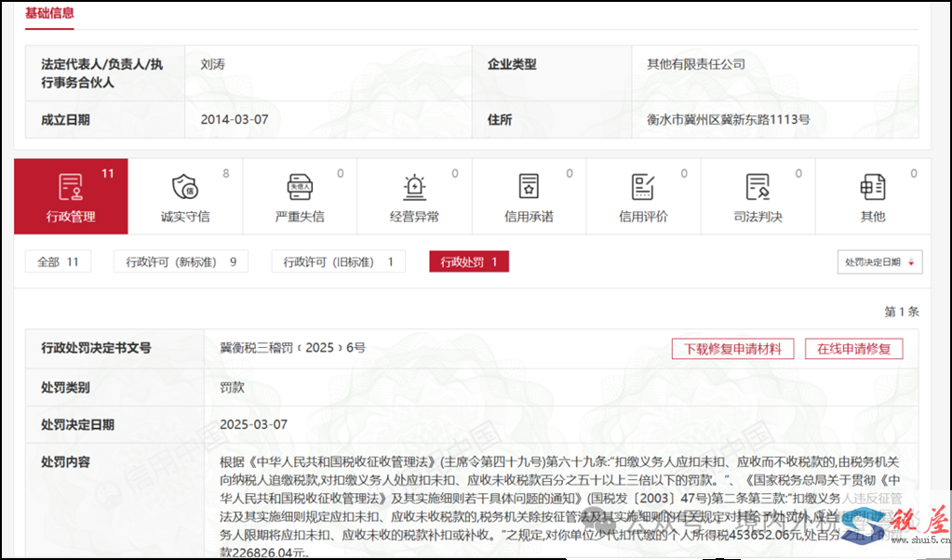
Task: Click penalty document number 冀衡税三稽罚〔2025〕6号
Action: (292, 348)
